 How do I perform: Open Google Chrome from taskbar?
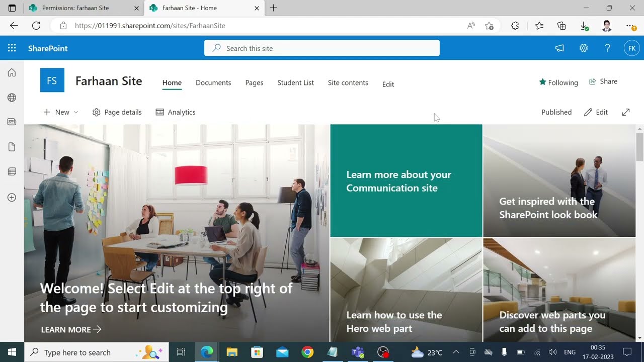tap(307, 352)
